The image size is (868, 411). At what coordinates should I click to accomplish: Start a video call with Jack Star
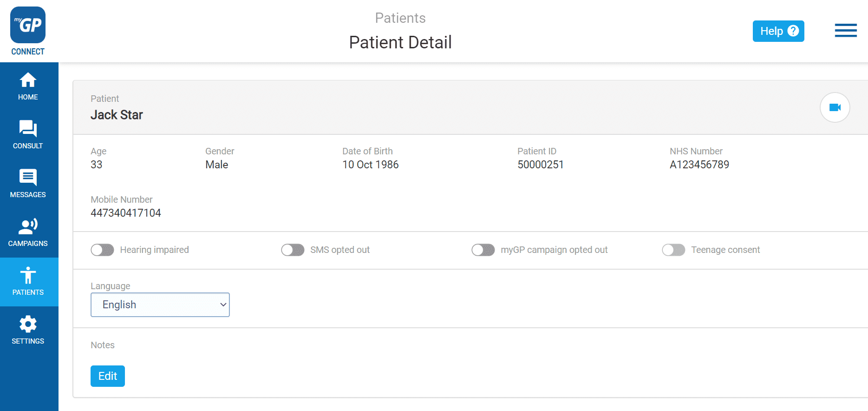coord(835,107)
